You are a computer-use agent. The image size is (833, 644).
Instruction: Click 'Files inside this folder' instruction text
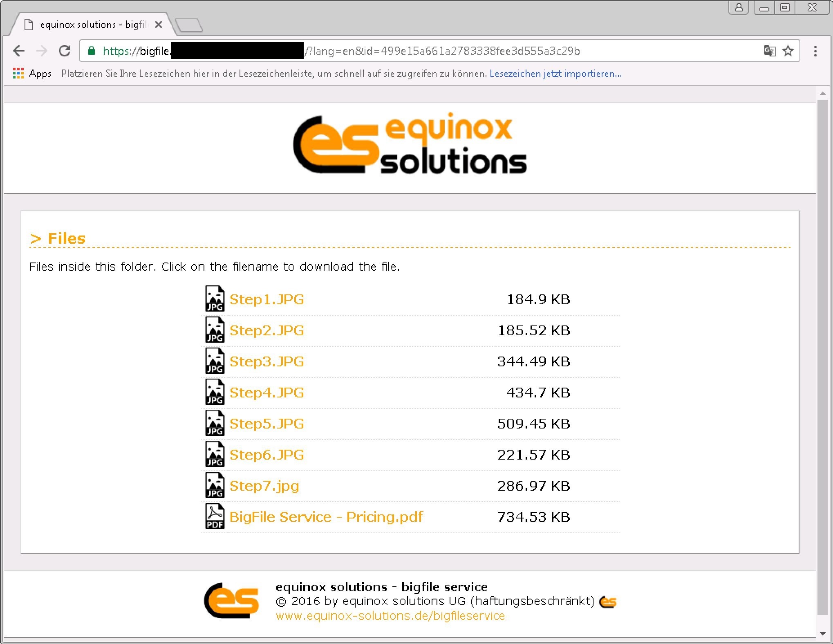pos(215,267)
